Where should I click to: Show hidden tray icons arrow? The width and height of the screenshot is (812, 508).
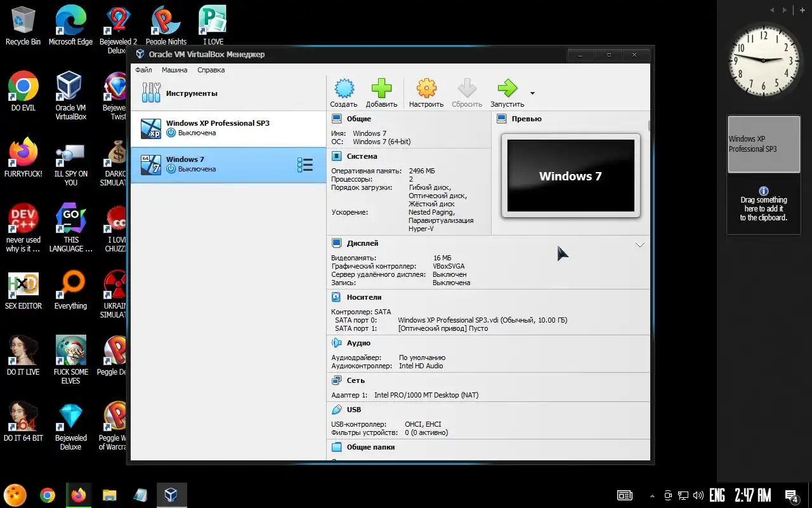[652, 496]
